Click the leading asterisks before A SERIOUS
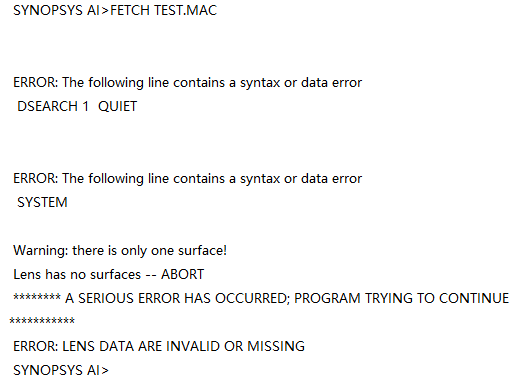The height and width of the screenshot is (380, 515). point(37,297)
